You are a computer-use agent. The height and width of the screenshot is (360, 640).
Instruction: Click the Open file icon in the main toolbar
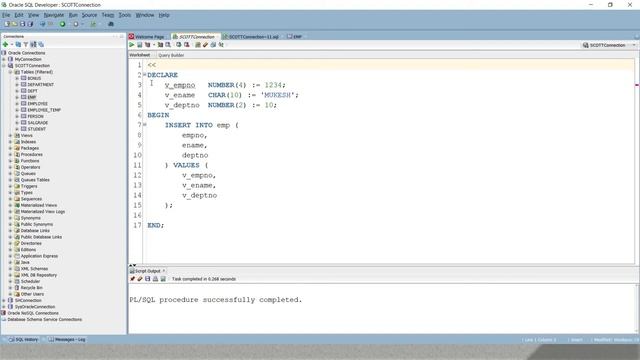click(x=14, y=24)
